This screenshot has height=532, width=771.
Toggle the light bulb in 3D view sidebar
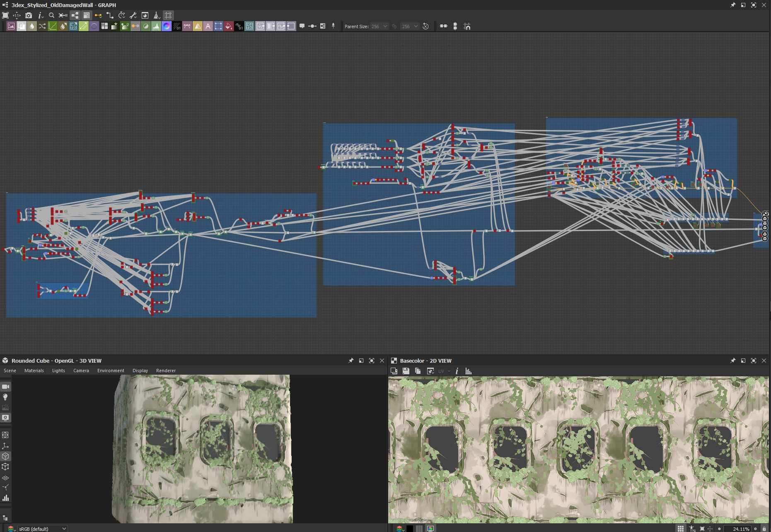[5, 397]
